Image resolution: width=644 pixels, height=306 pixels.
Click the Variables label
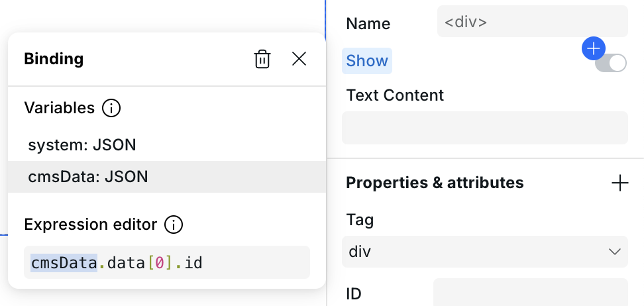pyautogui.click(x=59, y=108)
